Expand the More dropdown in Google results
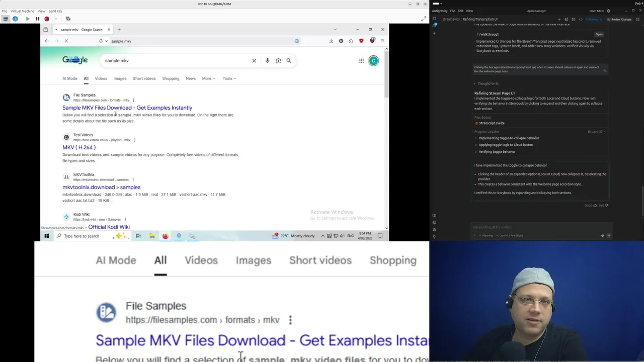The height and width of the screenshot is (362, 644). pos(208,78)
